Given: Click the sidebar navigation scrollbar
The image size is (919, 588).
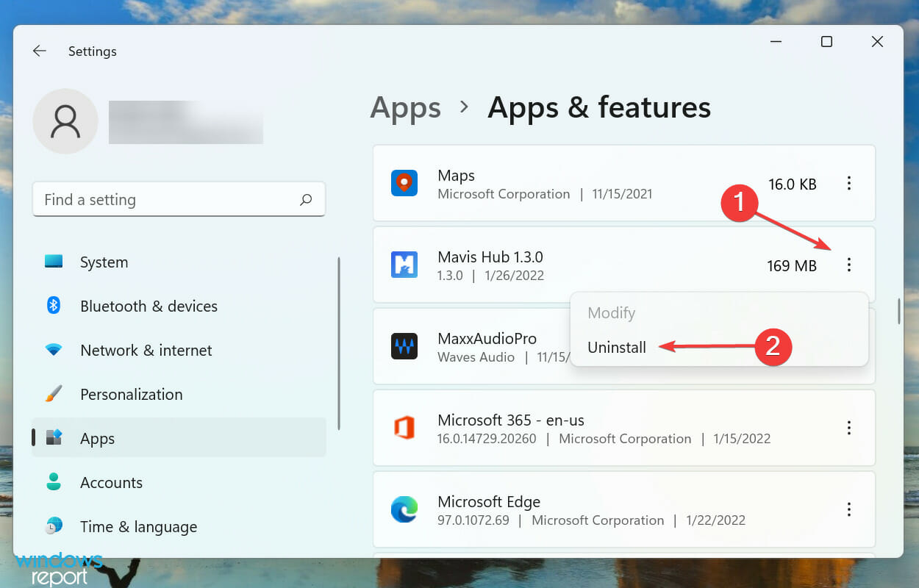Looking at the screenshot, I should tap(338, 343).
